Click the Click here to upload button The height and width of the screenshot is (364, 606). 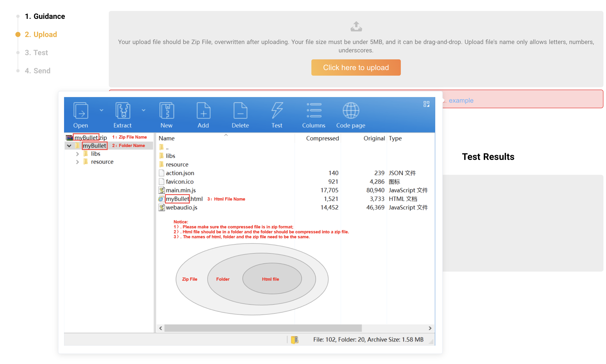[356, 67]
